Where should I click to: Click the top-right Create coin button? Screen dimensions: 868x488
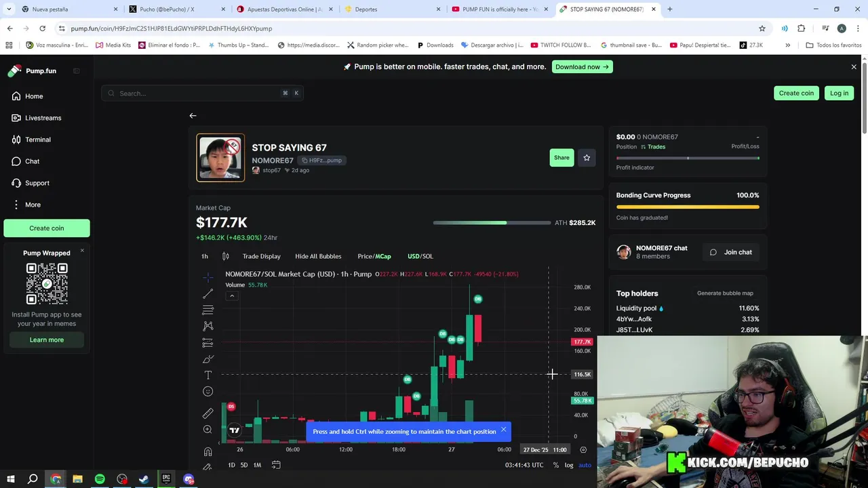[x=796, y=94]
